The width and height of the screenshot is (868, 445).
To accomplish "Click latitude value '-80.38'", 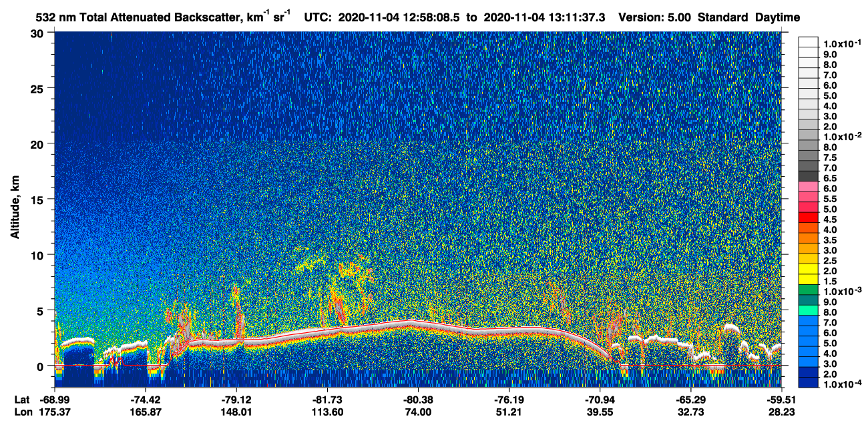I will click(418, 400).
